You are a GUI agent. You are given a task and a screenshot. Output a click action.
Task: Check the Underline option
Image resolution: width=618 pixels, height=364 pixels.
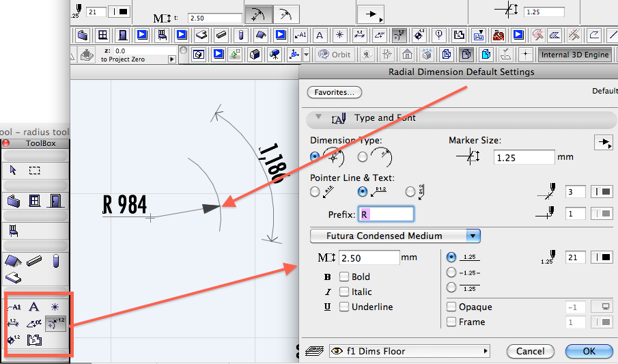point(343,307)
